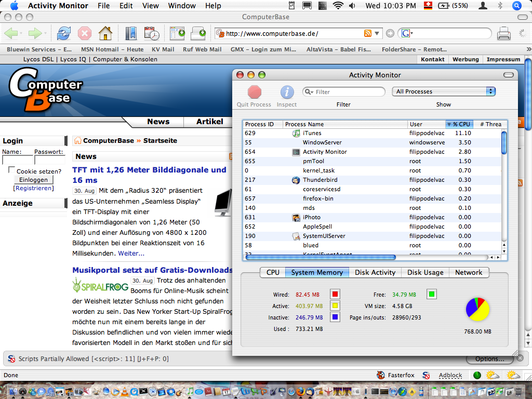Image resolution: width=532 pixels, height=399 pixels.
Task: Open the Impressum page link
Action: (x=503, y=59)
